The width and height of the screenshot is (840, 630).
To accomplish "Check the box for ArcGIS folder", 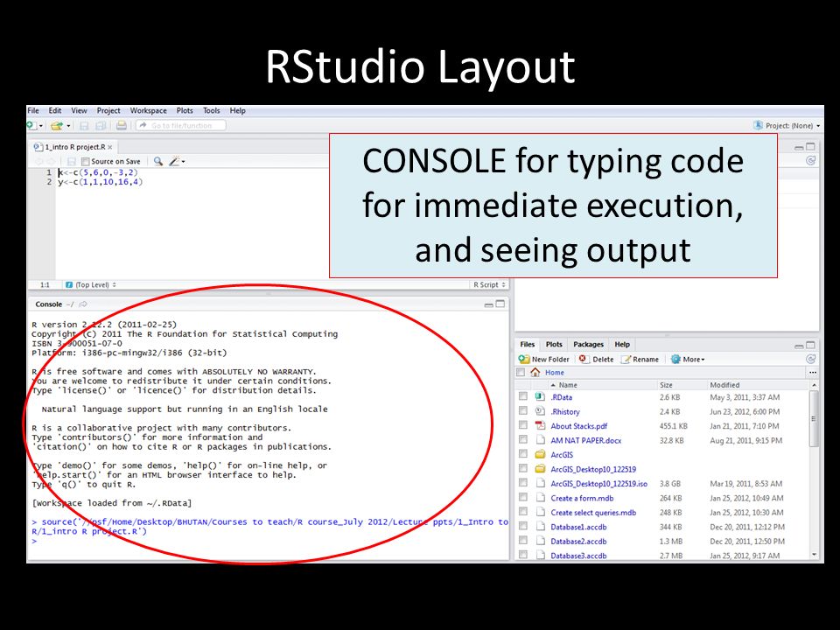I will pos(523,454).
